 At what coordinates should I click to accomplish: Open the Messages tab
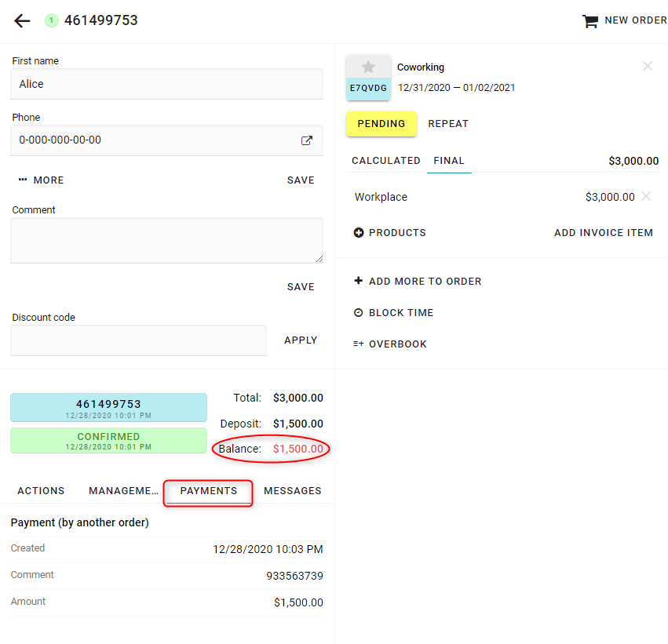[x=293, y=491]
